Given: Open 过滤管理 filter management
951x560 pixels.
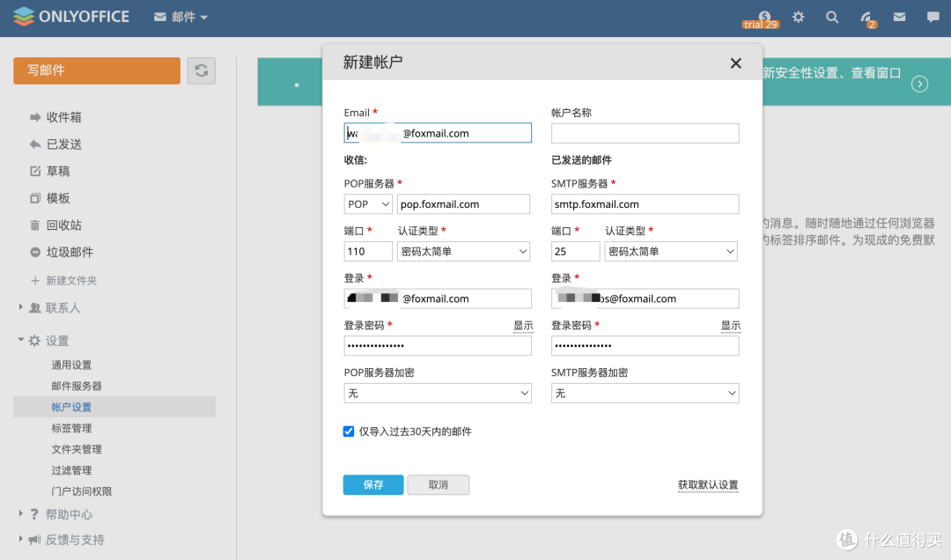Looking at the screenshot, I should coord(71,470).
